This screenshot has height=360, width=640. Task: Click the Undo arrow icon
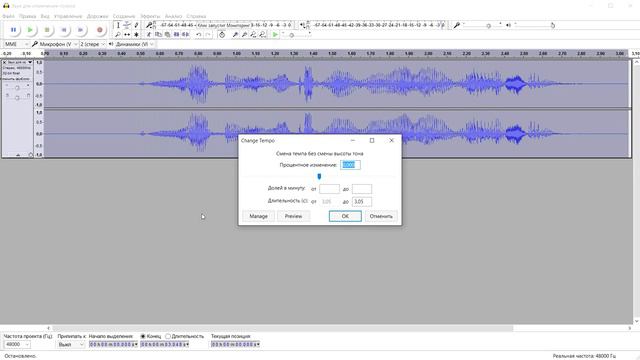coord(199,35)
